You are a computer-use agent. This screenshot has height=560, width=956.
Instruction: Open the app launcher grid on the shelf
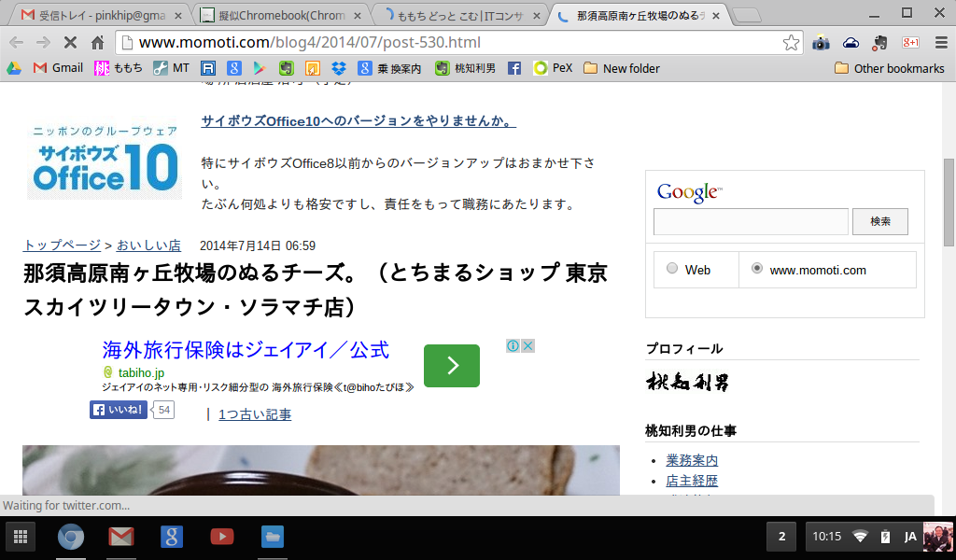(21, 537)
